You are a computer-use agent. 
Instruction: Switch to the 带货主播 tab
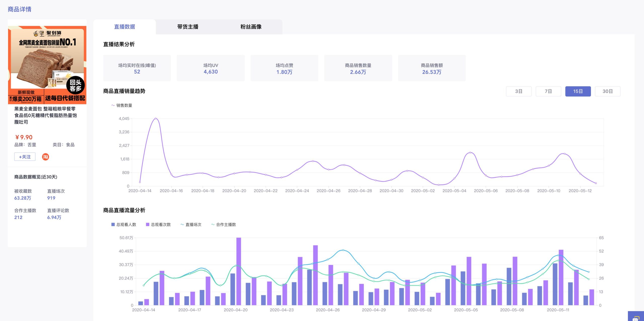click(x=188, y=27)
